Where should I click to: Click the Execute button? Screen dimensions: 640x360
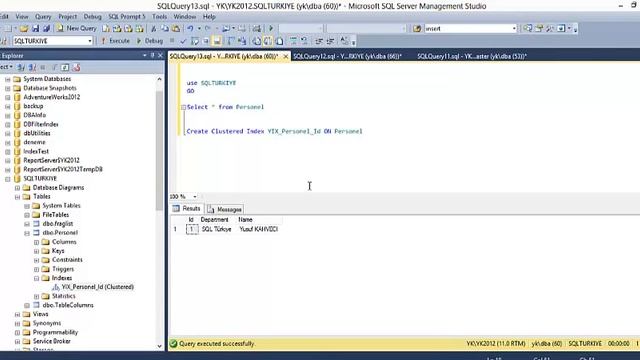pos(115,41)
